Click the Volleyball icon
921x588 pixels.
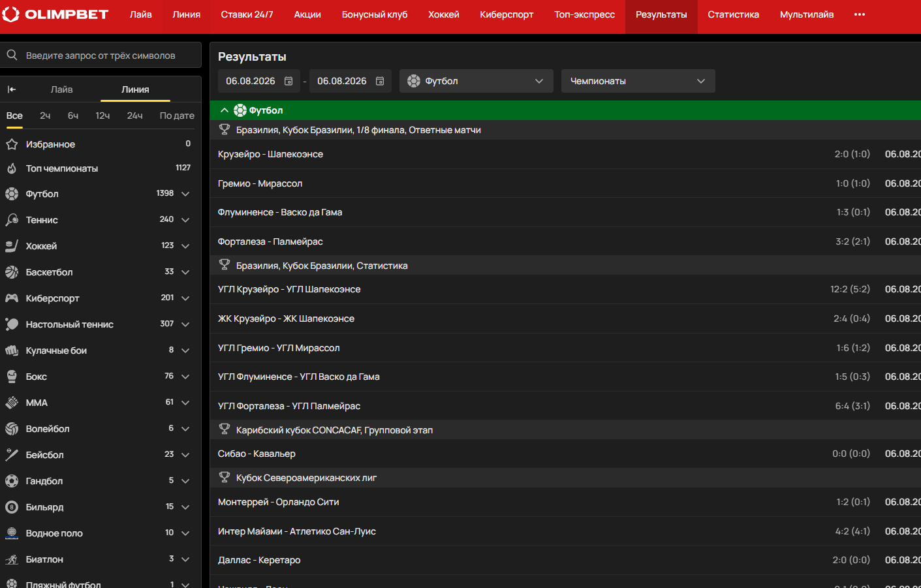12,429
